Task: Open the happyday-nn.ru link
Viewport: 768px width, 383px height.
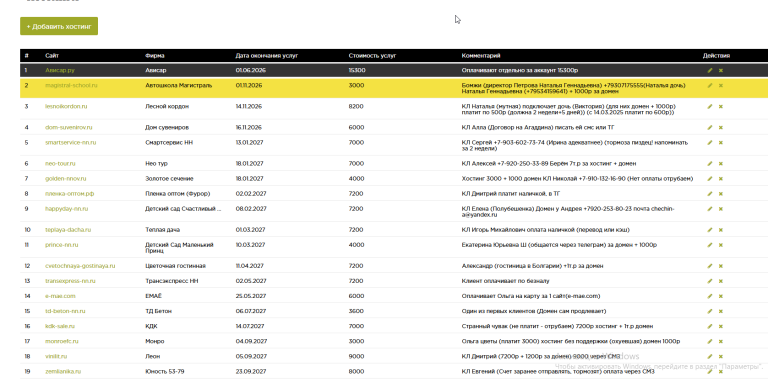Action: tap(67, 209)
